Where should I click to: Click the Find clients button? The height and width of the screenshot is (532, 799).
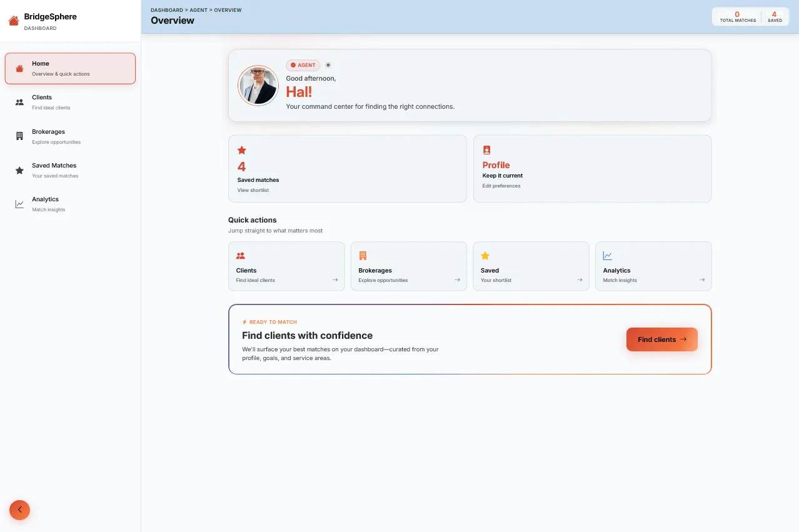coord(662,339)
